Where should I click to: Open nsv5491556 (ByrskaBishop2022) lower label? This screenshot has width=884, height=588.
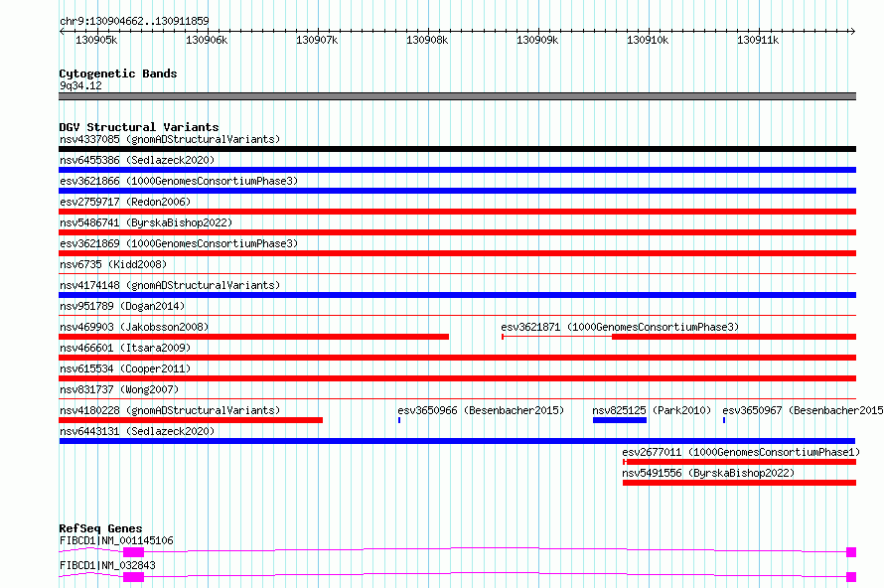click(x=708, y=473)
